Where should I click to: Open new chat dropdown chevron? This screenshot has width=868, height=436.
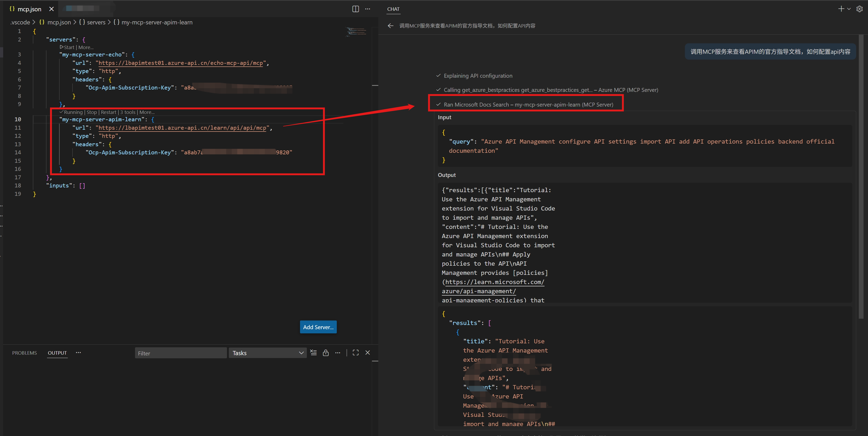tap(849, 9)
